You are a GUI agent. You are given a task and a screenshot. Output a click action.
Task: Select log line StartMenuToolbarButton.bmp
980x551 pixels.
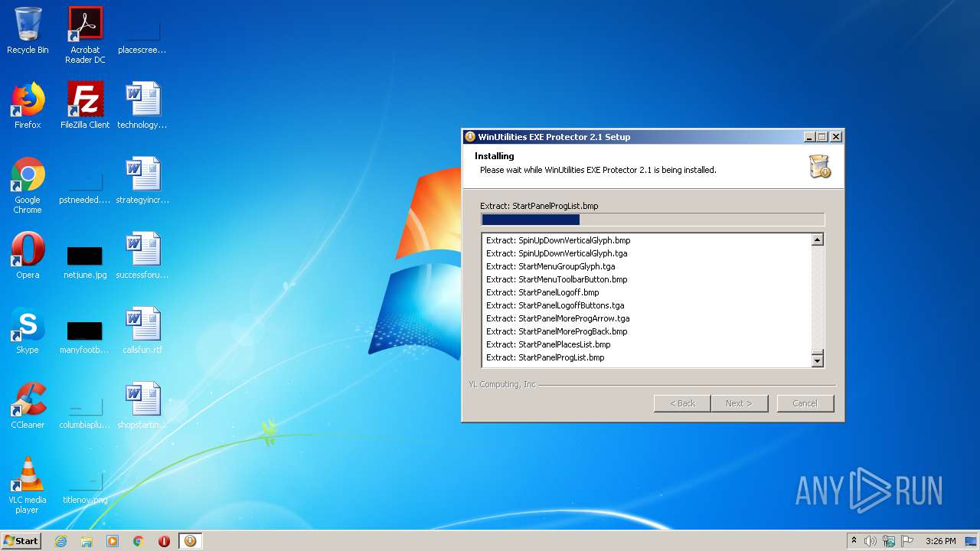pos(557,279)
